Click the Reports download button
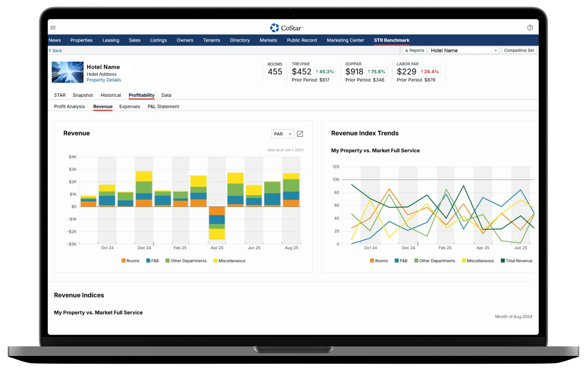The width and height of the screenshot is (588, 375). [x=414, y=50]
